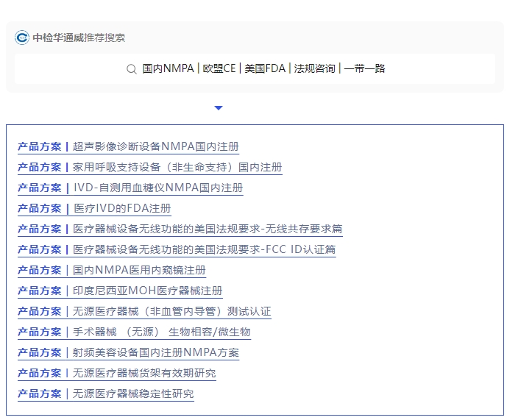
Task: Open 射频美容设备国内注册NMPA方案 link
Action: point(155,352)
